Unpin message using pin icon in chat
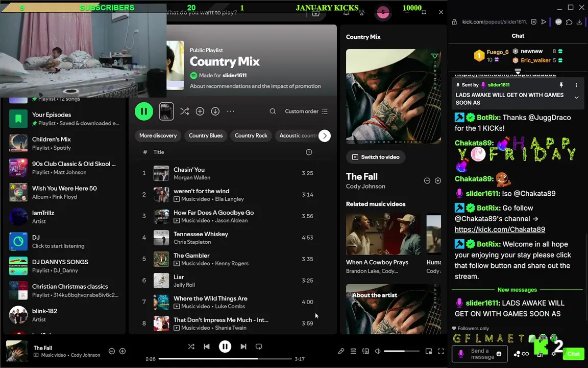 click(x=561, y=85)
